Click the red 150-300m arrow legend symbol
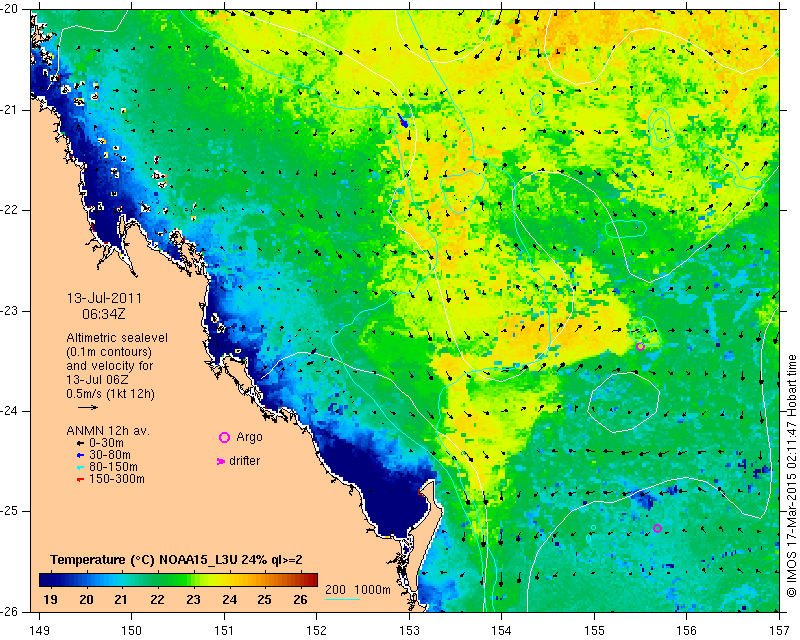The image size is (800, 640). coord(80,480)
